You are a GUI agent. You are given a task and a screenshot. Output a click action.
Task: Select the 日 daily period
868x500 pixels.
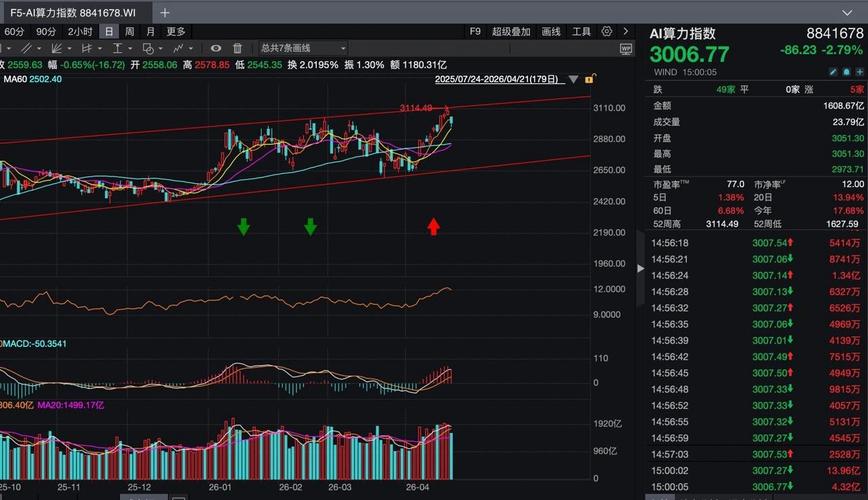(109, 32)
